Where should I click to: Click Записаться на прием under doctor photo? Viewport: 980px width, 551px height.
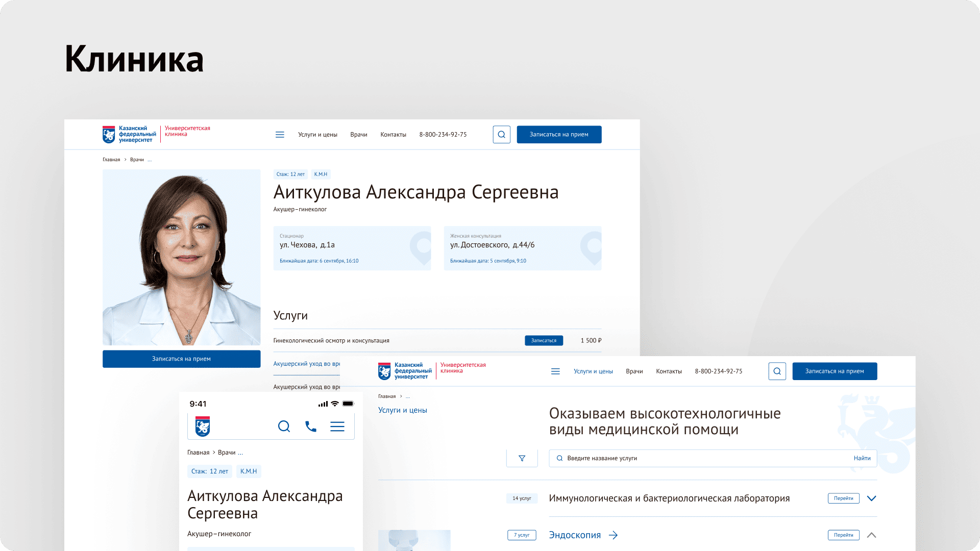point(181,359)
